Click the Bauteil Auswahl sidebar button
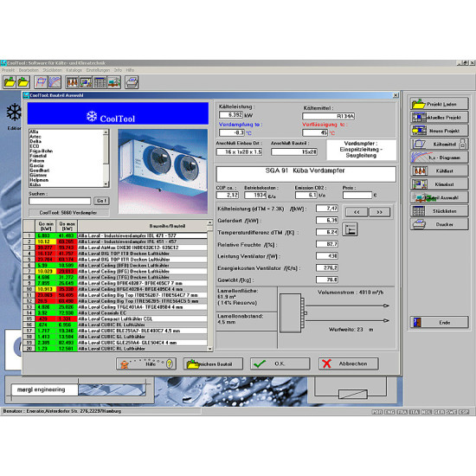This screenshot has width=476, height=476. tap(439, 197)
